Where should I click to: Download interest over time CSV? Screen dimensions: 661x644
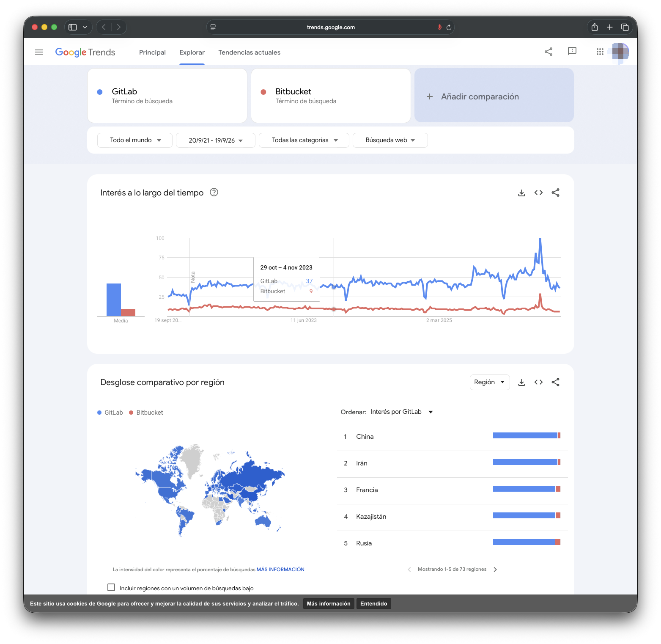click(x=521, y=193)
